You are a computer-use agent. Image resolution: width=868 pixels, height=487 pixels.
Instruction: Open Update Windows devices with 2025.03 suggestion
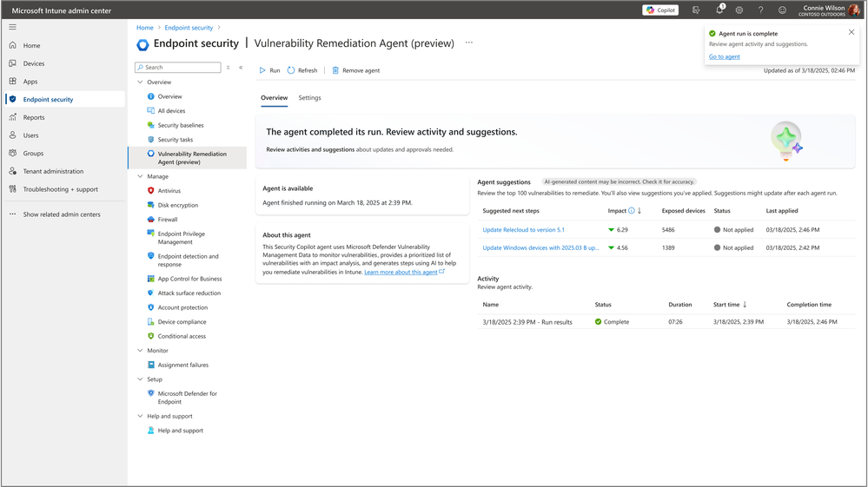click(x=540, y=247)
